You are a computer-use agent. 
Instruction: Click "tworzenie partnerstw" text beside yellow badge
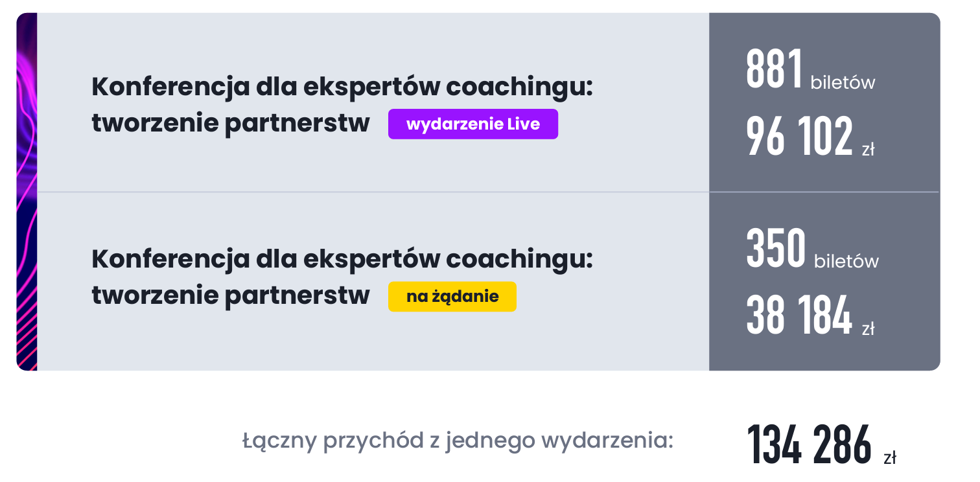(x=230, y=297)
